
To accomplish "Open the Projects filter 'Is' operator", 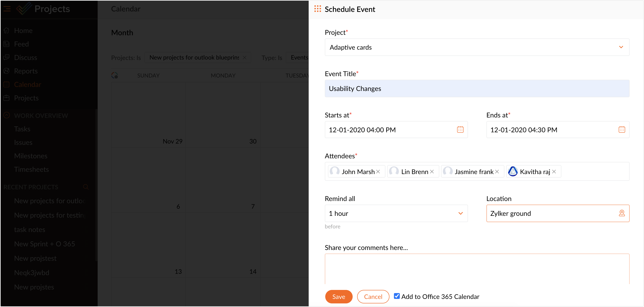I will pos(138,58).
